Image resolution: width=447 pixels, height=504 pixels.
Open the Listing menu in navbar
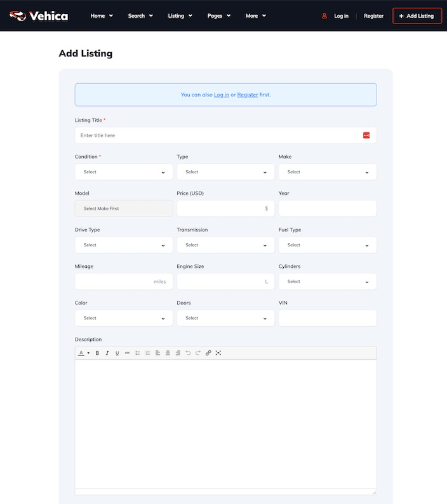click(x=180, y=16)
